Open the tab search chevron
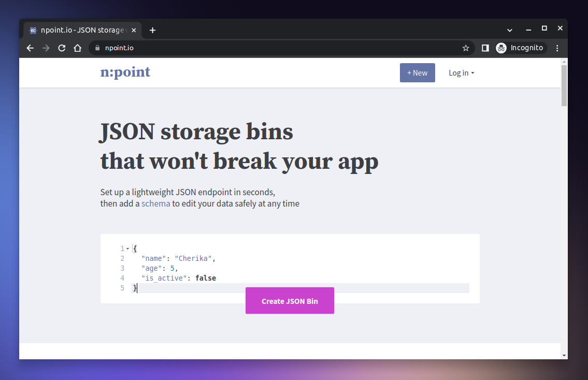 pyautogui.click(x=510, y=30)
